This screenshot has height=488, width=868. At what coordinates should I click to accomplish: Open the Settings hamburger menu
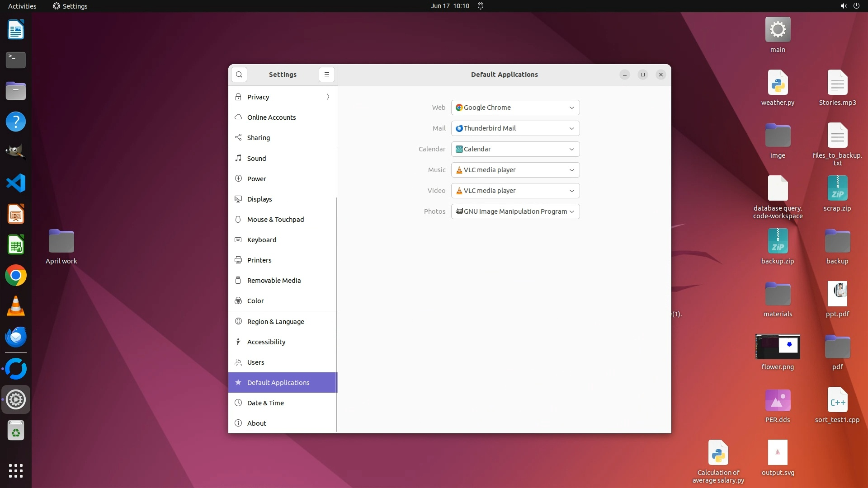coord(326,75)
